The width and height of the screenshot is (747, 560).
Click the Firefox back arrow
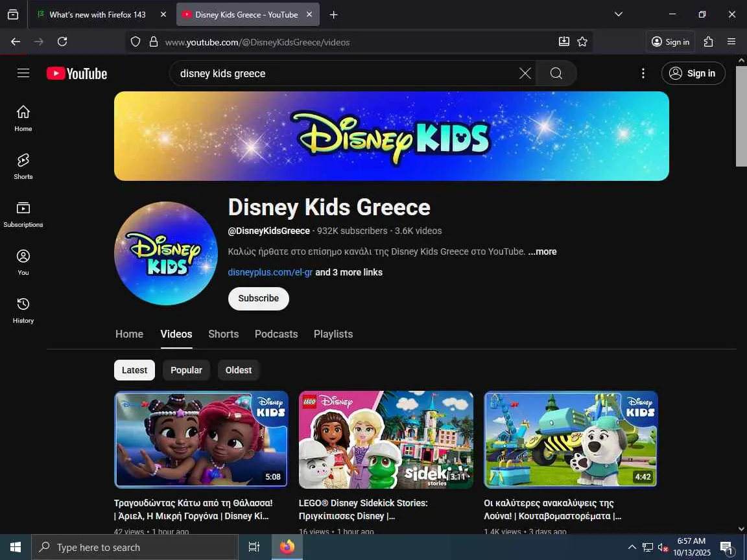(x=16, y=42)
